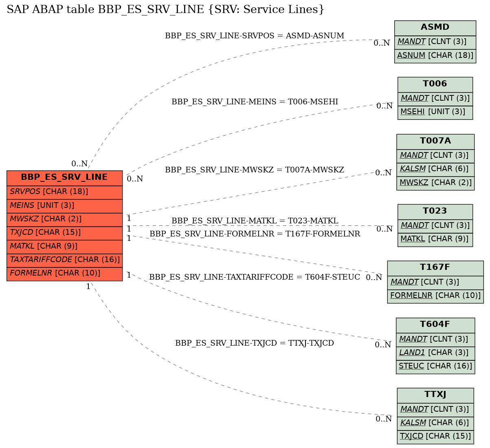This screenshot has width=490, height=448.
Task: Click MANDT field in T023 table
Action: pyautogui.click(x=435, y=226)
